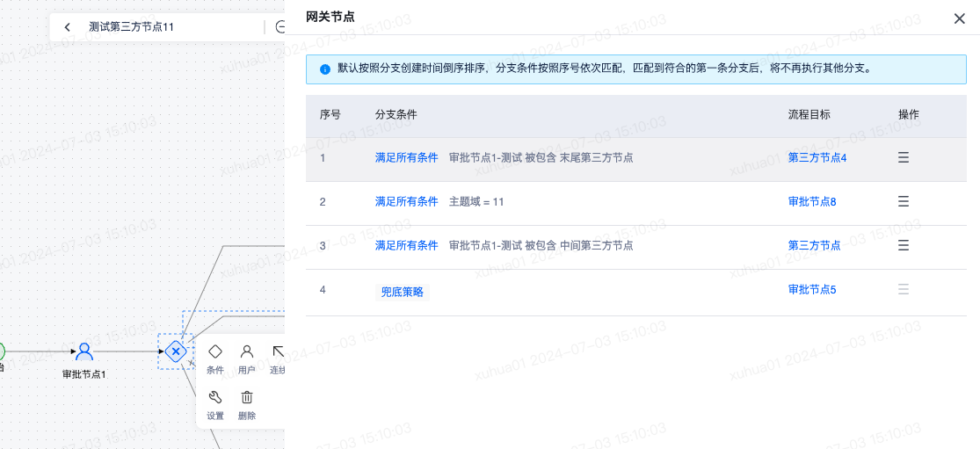Image resolution: width=980 pixels, height=449 pixels.
Task: Open 设置 wrench in the node popup
Action: pos(215,405)
